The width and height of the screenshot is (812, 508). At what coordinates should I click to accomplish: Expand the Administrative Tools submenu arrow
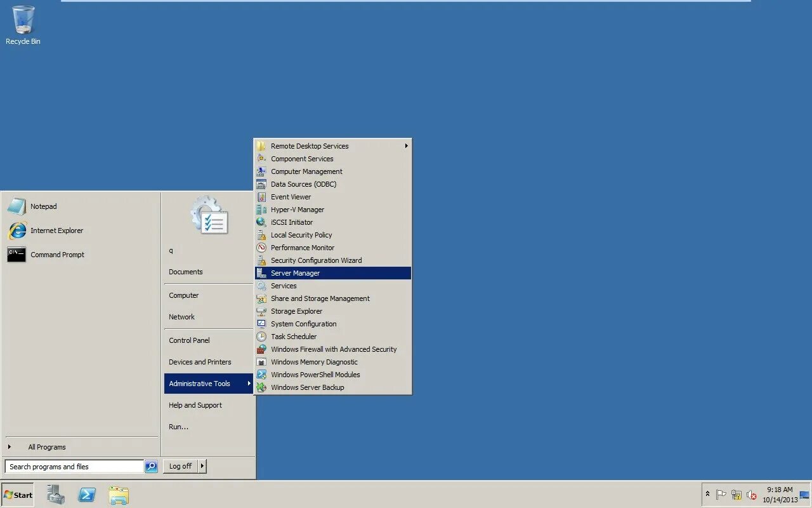pos(249,384)
